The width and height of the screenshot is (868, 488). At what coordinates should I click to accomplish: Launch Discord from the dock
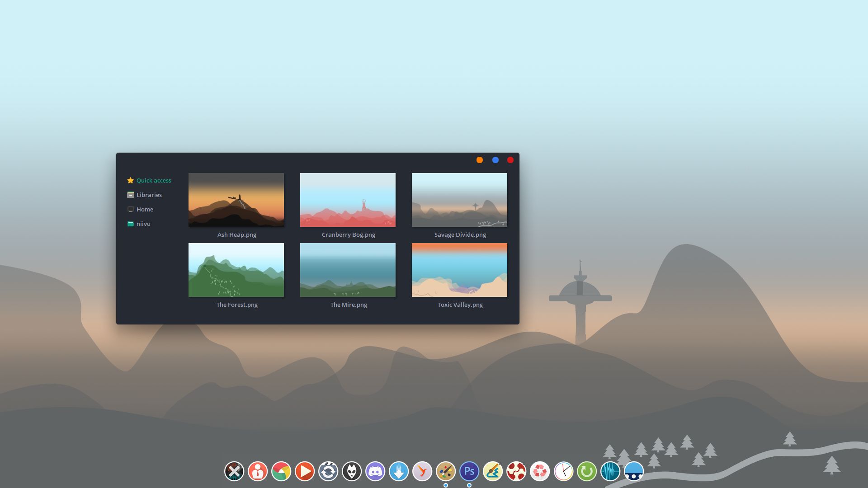376,471
